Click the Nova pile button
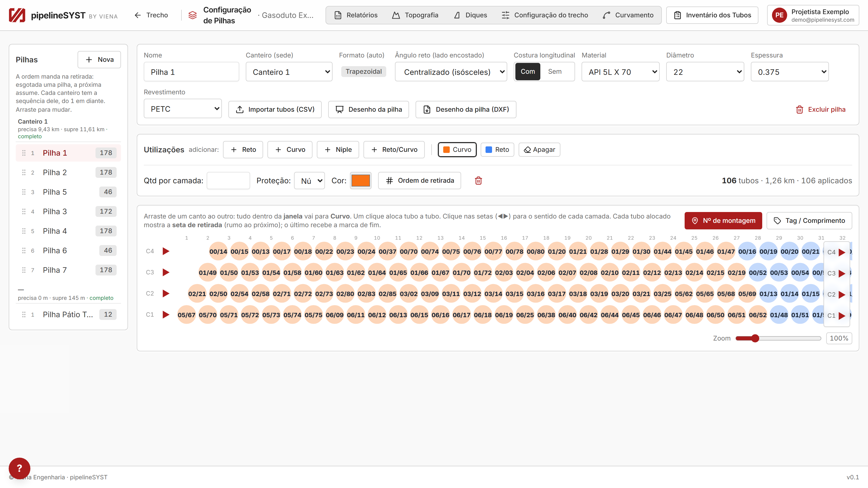 (x=99, y=60)
